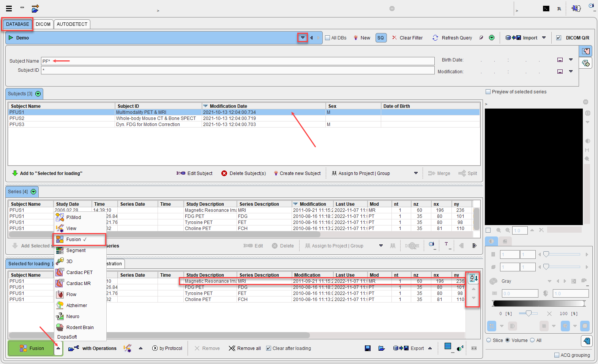The width and height of the screenshot is (598, 364).
Task: Open the Birth Date options dropdown
Action: (x=571, y=60)
